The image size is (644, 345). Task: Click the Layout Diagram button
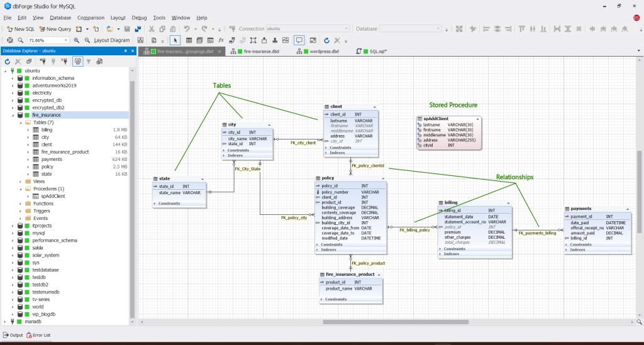click(111, 40)
